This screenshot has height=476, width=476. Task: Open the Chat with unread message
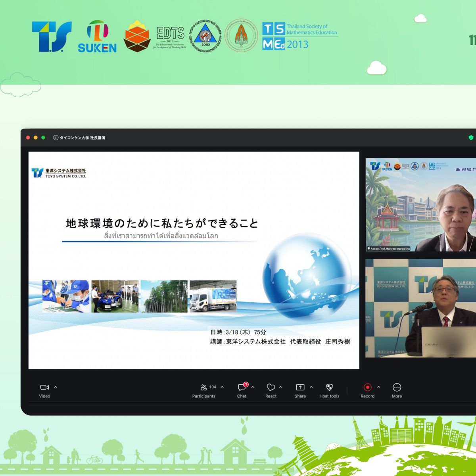pos(242,388)
